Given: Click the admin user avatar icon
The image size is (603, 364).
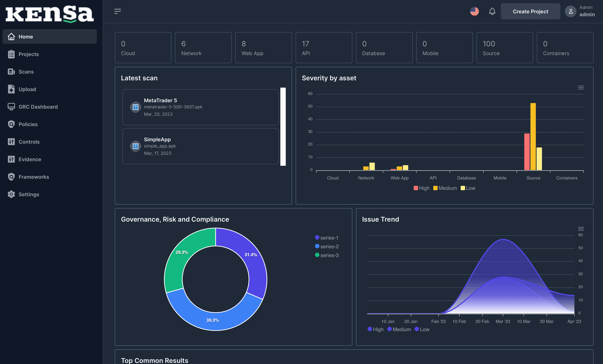Looking at the screenshot, I should point(570,11).
